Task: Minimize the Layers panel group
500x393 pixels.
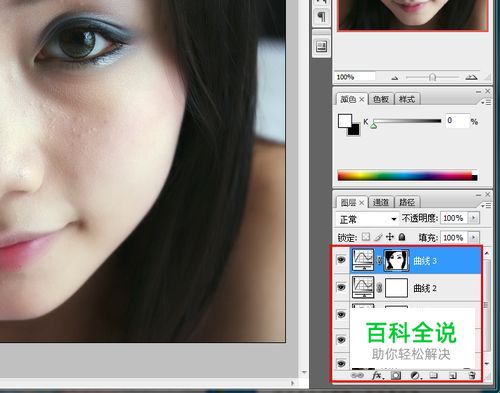Action: pyautogui.click(x=479, y=195)
